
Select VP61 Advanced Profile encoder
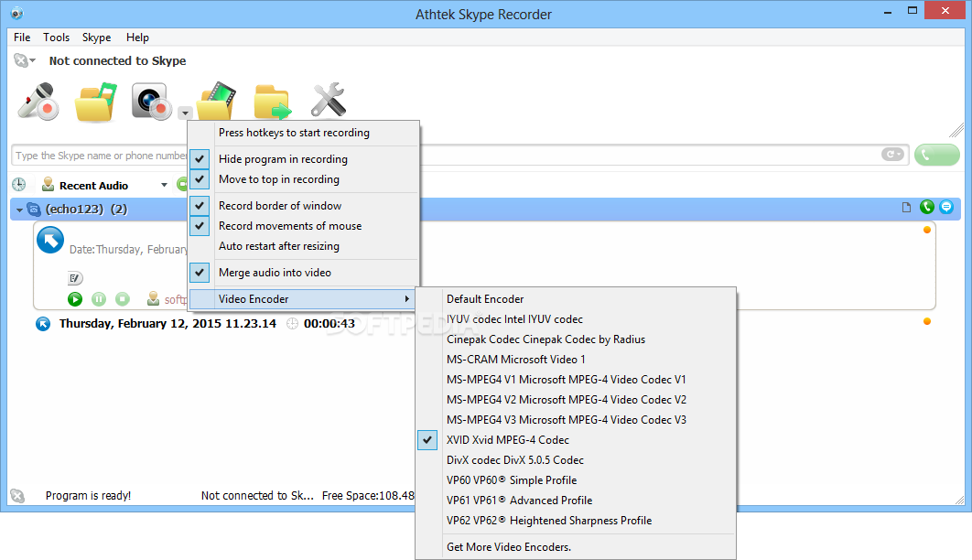pos(576,501)
